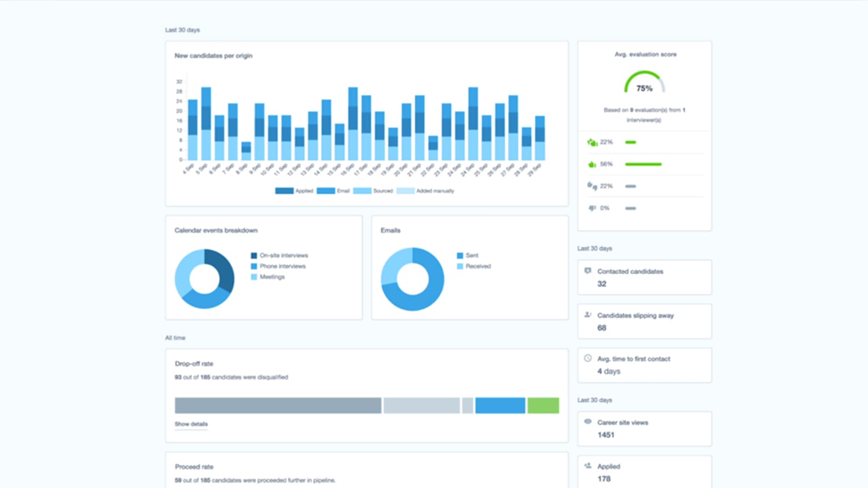Open the Career site views card
The width and height of the screenshot is (868, 488).
point(644,429)
